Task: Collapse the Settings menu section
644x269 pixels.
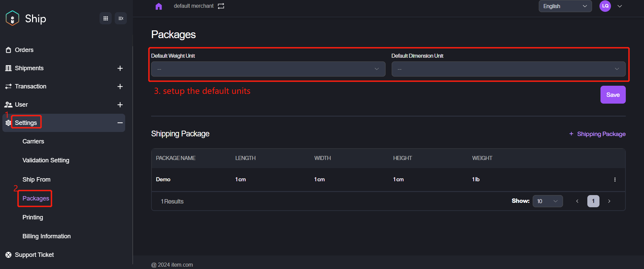Action: pyautogui.click(x=120, y=123)
